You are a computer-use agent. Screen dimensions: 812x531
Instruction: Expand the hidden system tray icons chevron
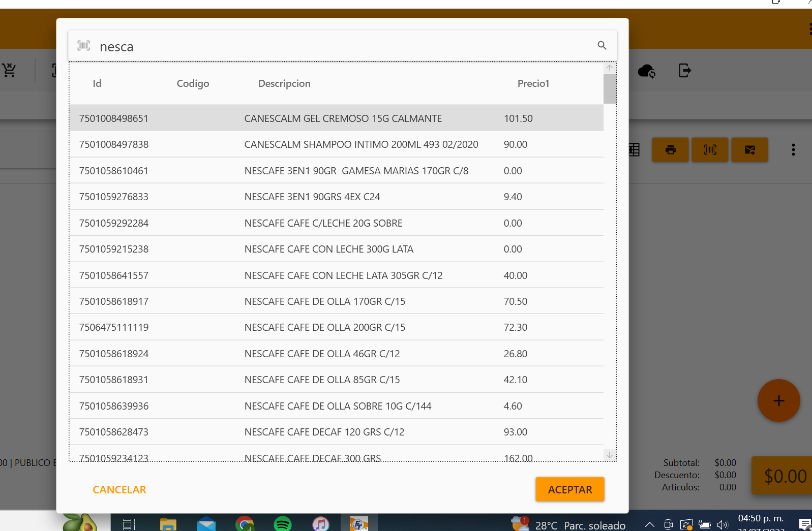point(650,525)
